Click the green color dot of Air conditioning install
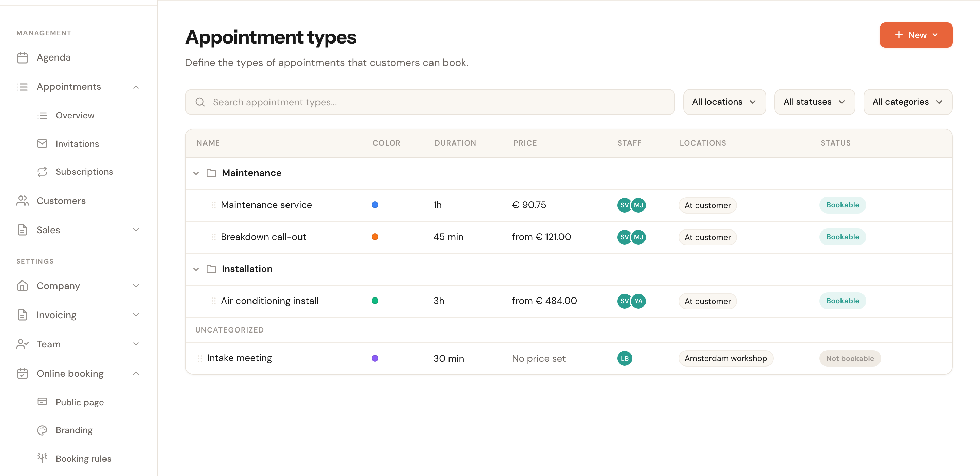The width and height of the screenshot is (980, 476). 375,301
